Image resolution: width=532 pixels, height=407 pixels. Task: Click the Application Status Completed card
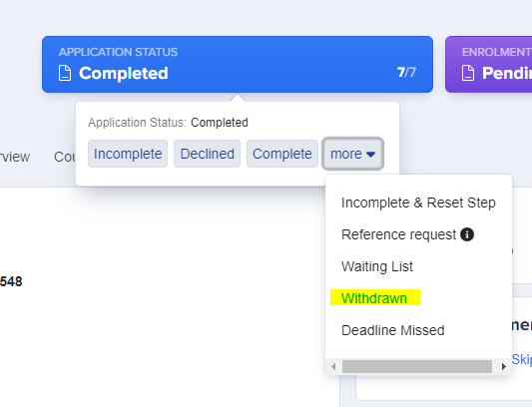[238, 65]
